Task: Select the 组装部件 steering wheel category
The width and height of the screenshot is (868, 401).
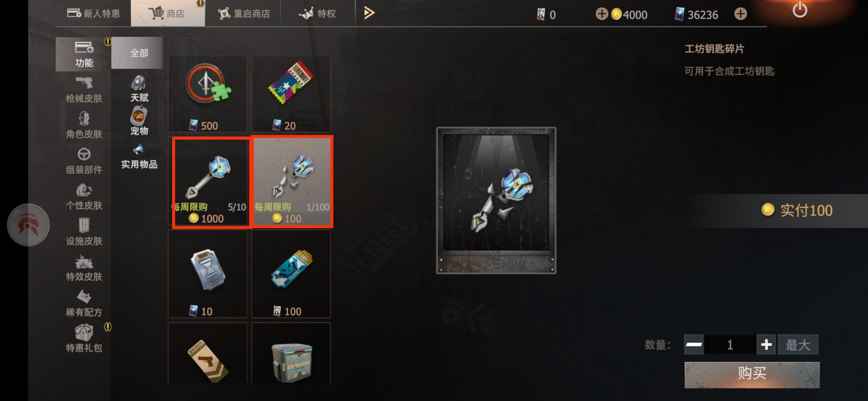Action: point(84,161)
